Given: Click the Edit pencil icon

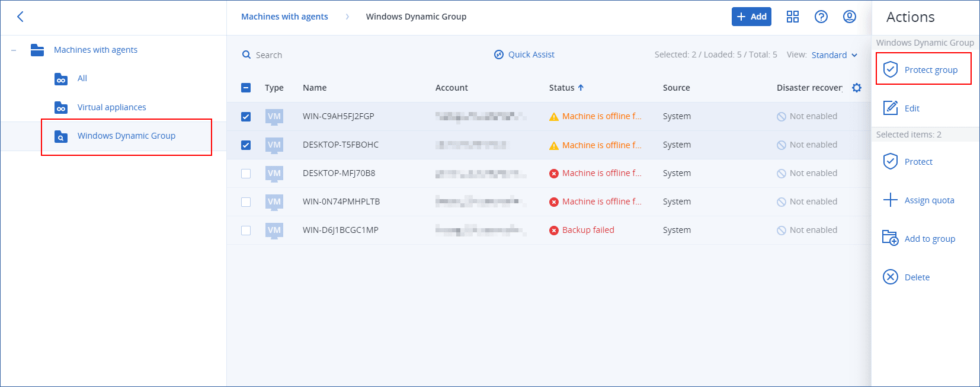Looking at the screenshot, I should 890,108.
